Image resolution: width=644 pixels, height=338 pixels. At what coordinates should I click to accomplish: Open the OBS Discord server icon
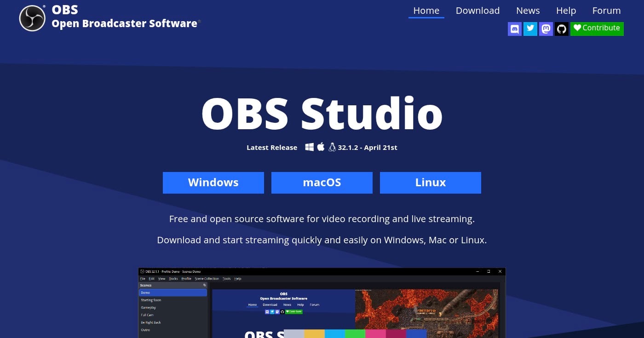pyautogui.click(x=515, y=29)
